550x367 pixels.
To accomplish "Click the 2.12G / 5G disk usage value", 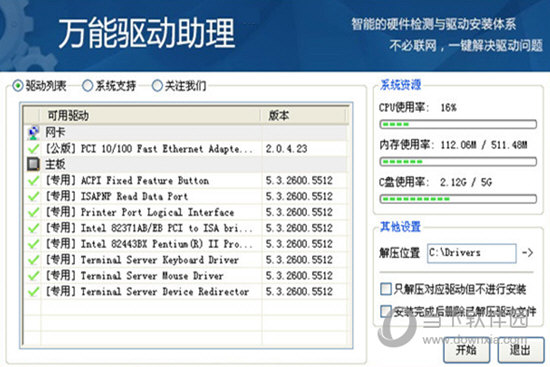I will pyautogui.click(x=466, y=182).
